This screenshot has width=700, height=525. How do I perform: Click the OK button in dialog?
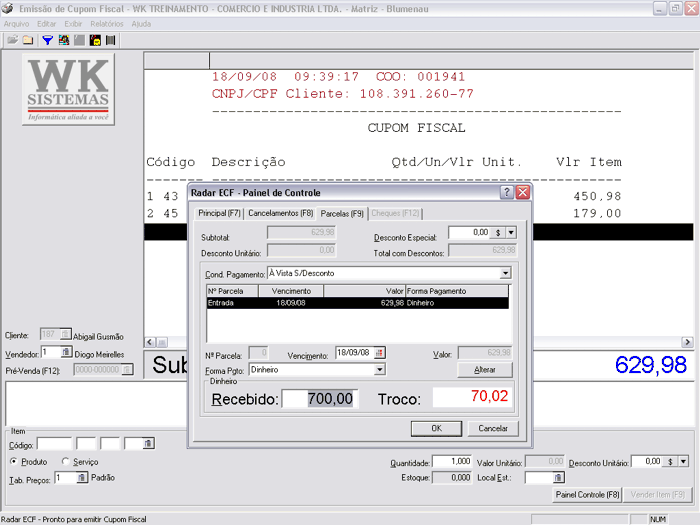tap(436, 428)
